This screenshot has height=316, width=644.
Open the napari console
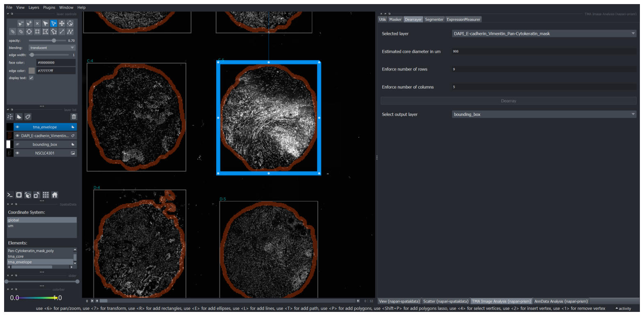pos(10,195)
